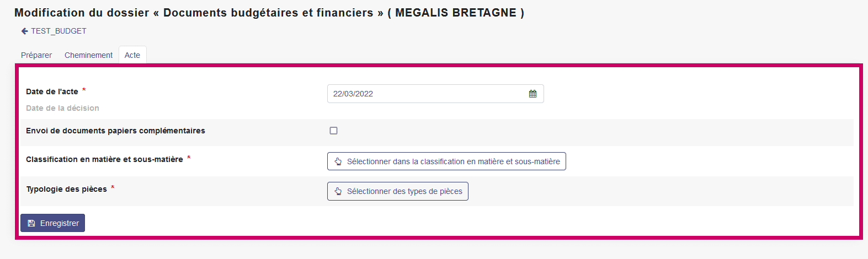Image resolution: width=868 pixels, height=259 pixels.
Task: Click the hand pointer icon for types de pièces
Action: 338,191
